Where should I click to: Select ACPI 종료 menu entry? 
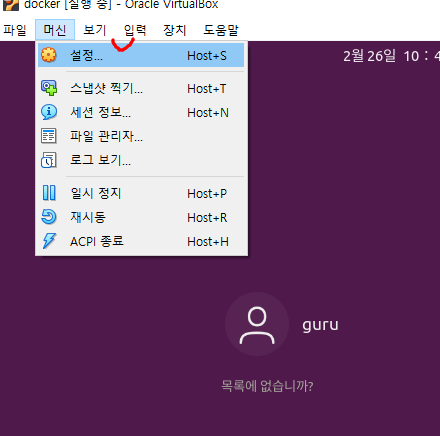coord(141,241)
